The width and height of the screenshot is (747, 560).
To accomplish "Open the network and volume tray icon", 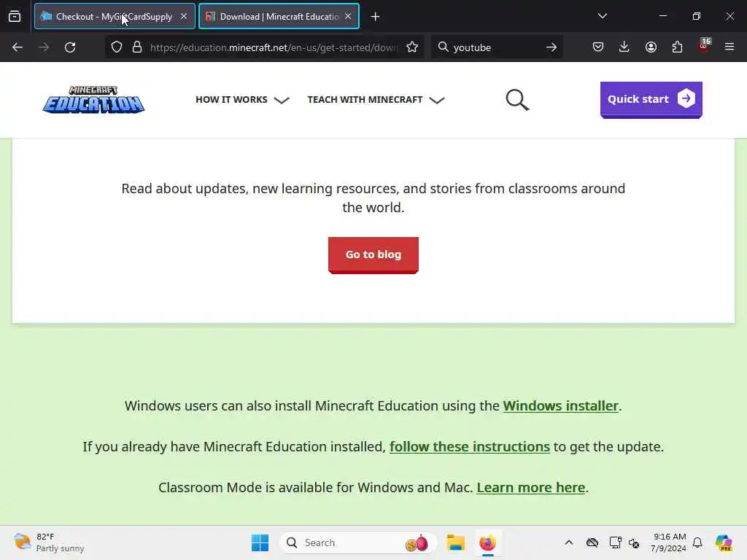I will [634, 542].
